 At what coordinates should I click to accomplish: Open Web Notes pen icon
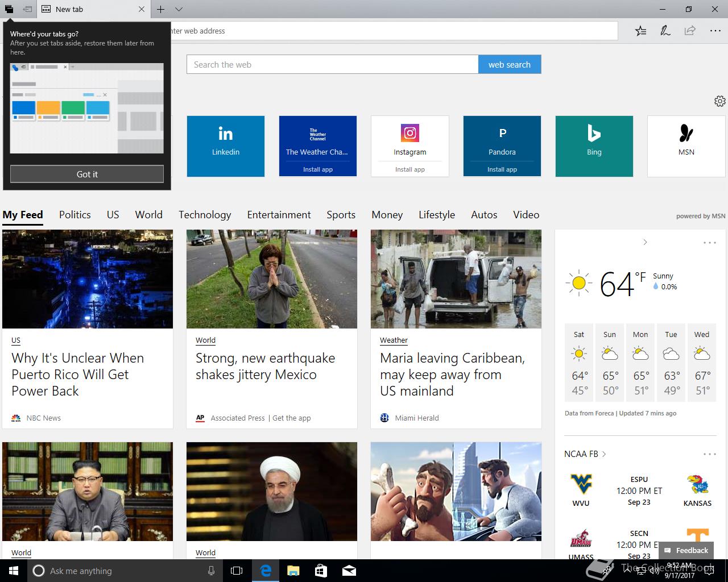665,31
